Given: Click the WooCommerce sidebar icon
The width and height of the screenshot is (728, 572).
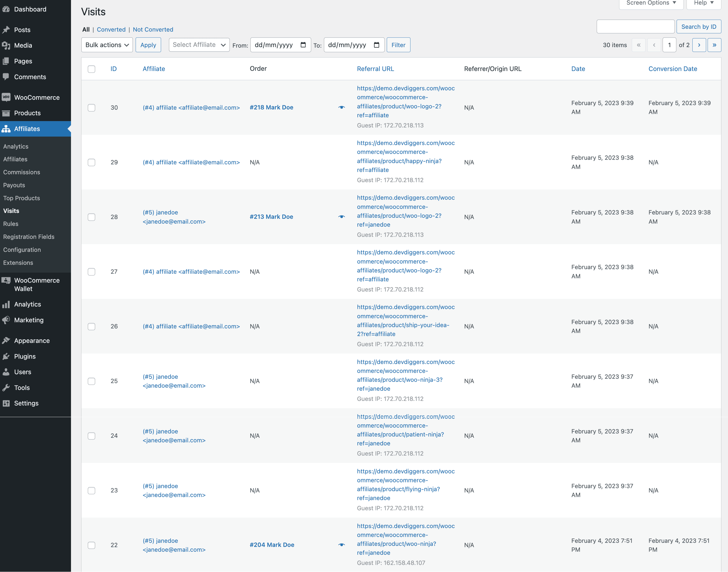Looking at the screenshot, I should point(6,97).
